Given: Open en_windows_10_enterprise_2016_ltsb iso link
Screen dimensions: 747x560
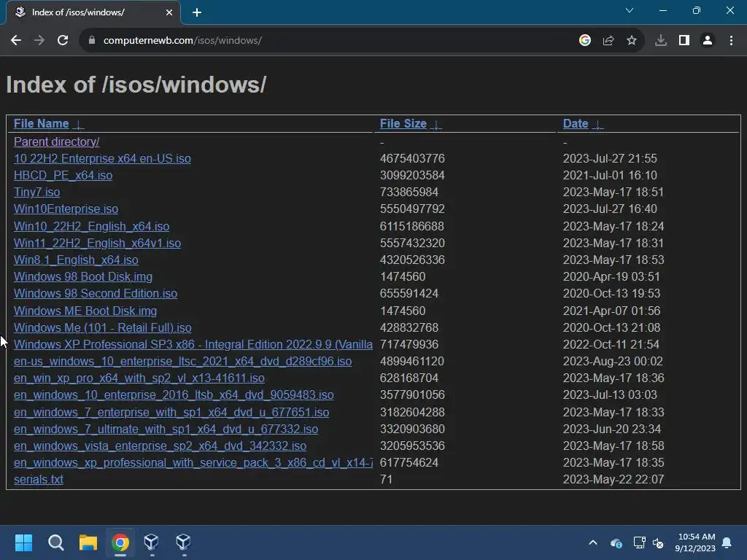Looking at the screenshot, I should 174,394.
